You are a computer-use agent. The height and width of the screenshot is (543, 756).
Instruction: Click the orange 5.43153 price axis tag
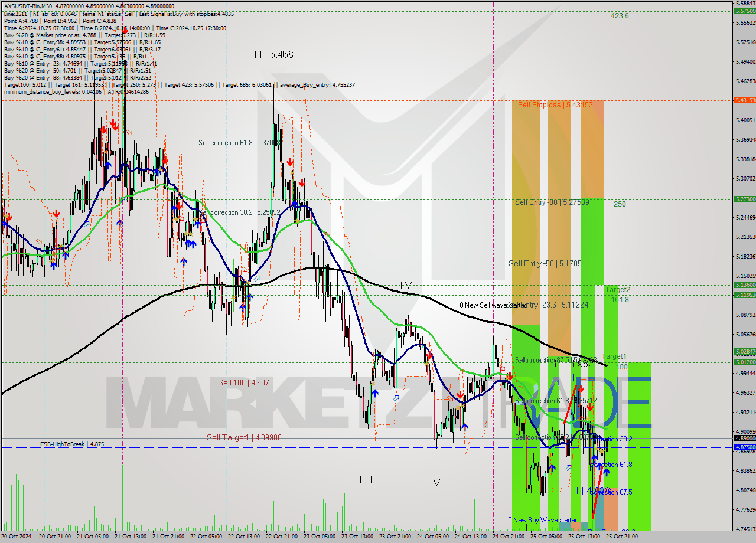(x=744, y=100)
